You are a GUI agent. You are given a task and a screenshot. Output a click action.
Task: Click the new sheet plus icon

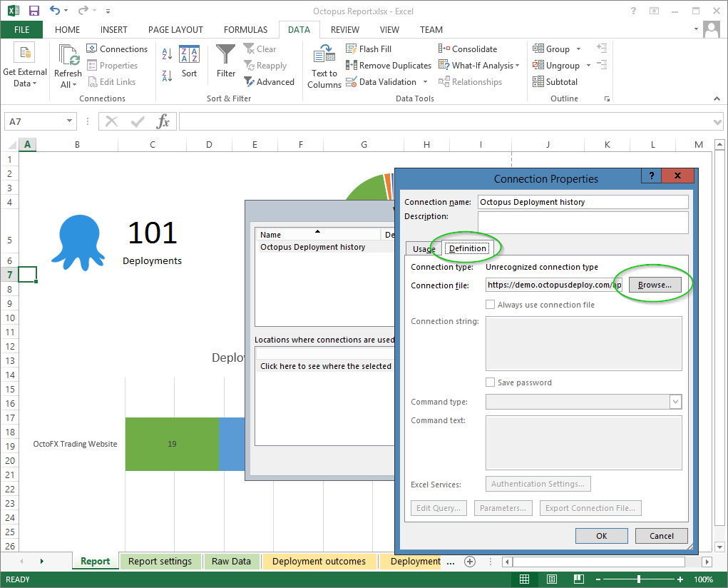pyautogui.click(x=469, y=562)
